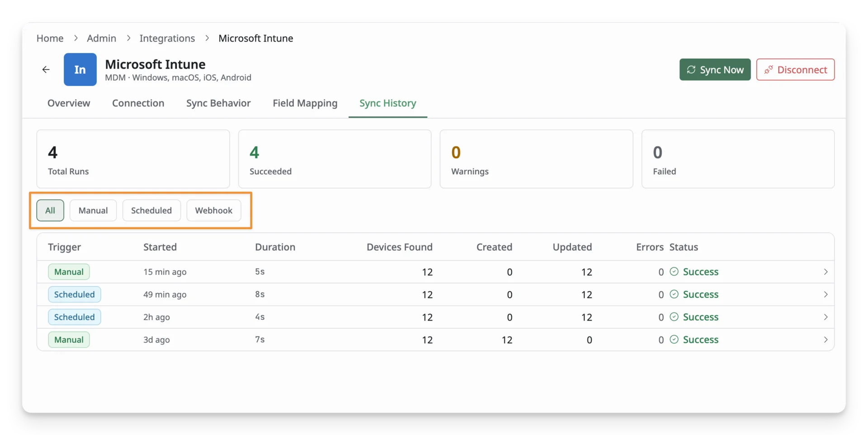Switch to the Connection tab

coord(138,103)
